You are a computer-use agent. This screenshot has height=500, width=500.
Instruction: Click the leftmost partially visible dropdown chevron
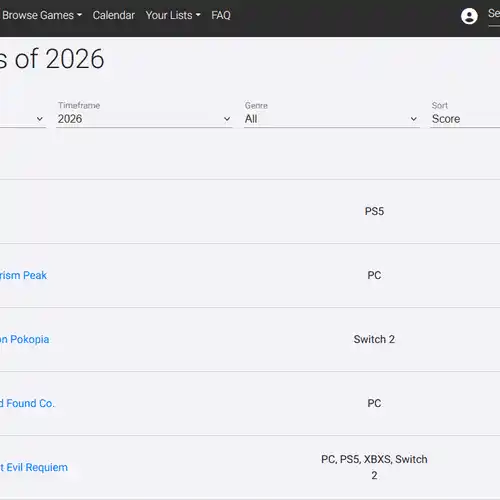tap(40, 119)
